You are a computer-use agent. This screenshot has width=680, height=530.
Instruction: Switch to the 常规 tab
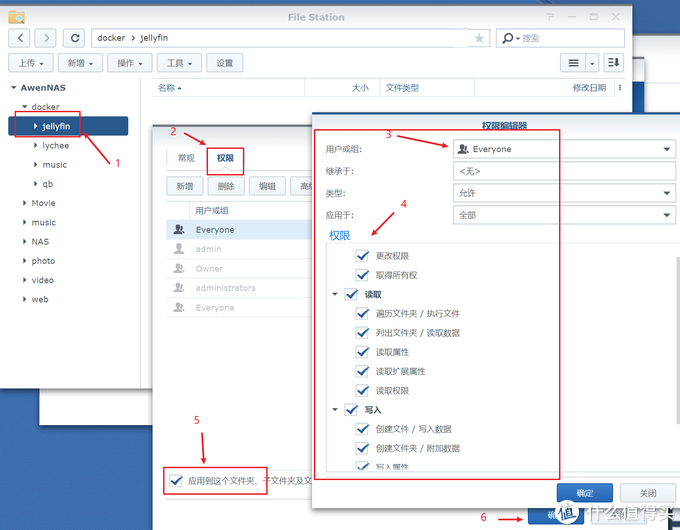coord(186,158)
